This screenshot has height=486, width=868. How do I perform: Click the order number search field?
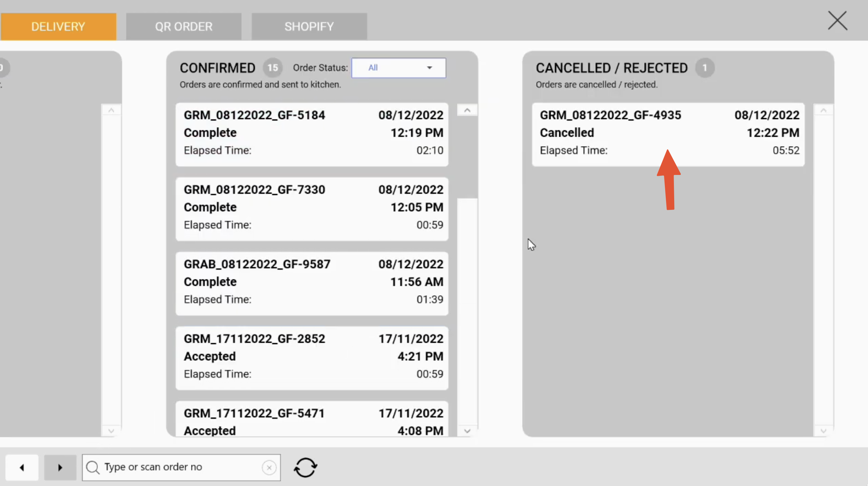click(181, 467)
